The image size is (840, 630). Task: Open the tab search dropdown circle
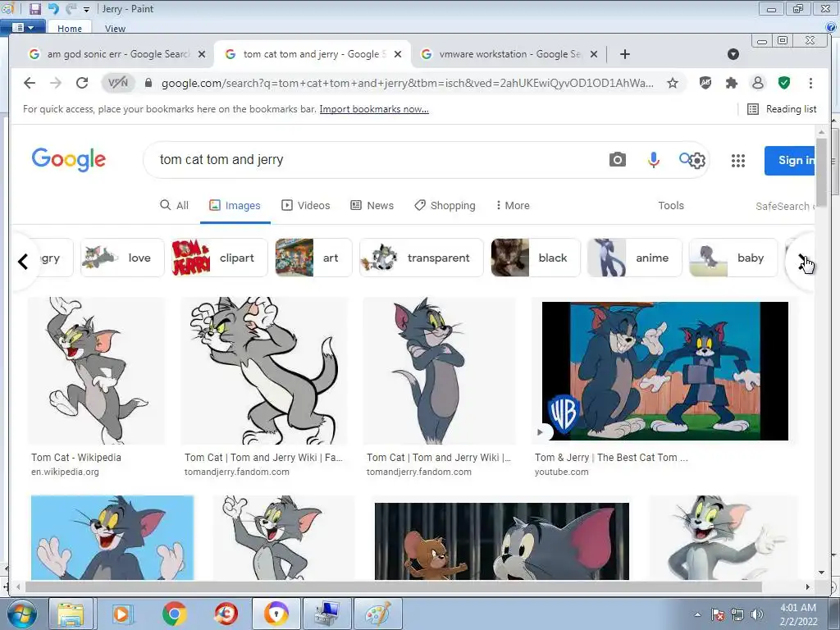pos(733,54)
